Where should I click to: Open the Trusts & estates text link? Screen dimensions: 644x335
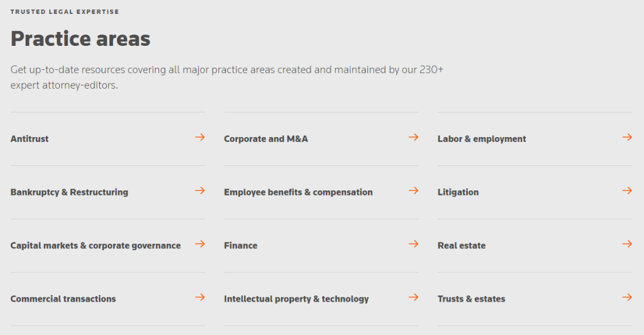pos(472,299)
